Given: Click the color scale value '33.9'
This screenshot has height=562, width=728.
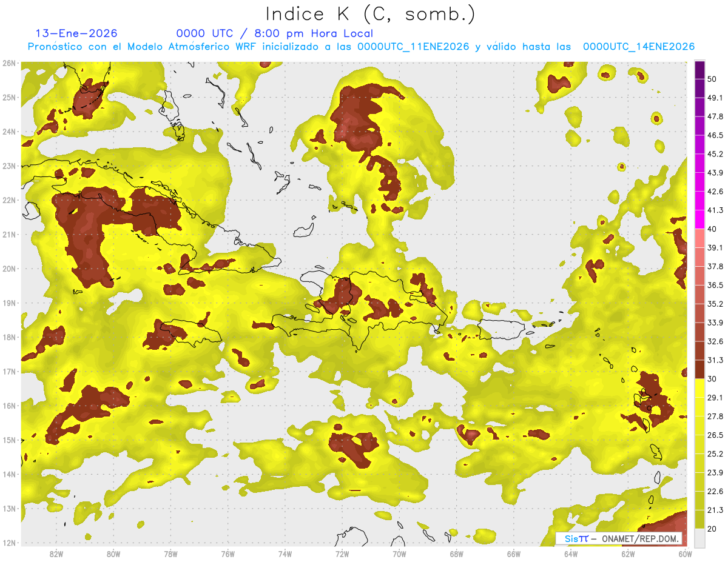Looking at the screenshot, I should 715,323.
